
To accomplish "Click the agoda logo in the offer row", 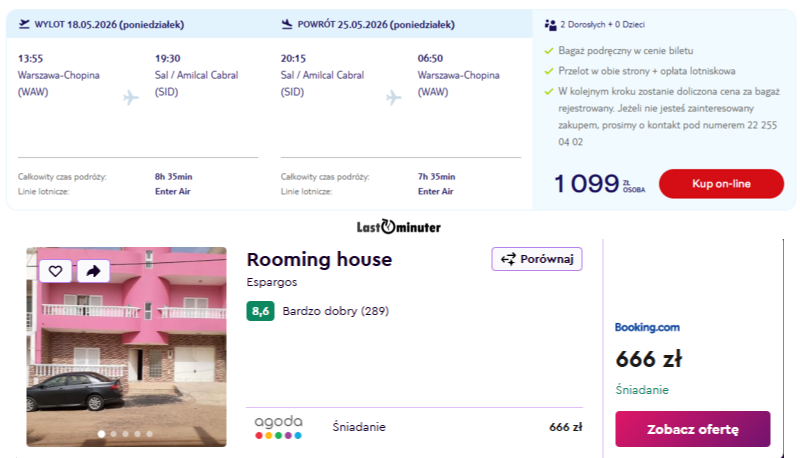I will pos(279,427).
